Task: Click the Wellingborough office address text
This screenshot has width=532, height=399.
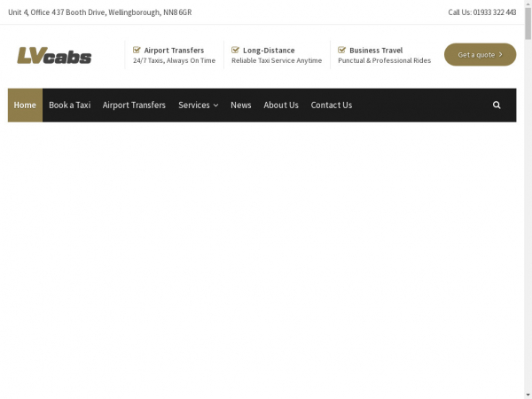Action: tap(99, 12)
